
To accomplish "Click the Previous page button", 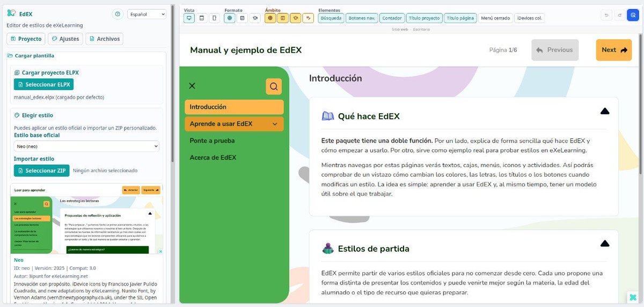I will (555, 50).
